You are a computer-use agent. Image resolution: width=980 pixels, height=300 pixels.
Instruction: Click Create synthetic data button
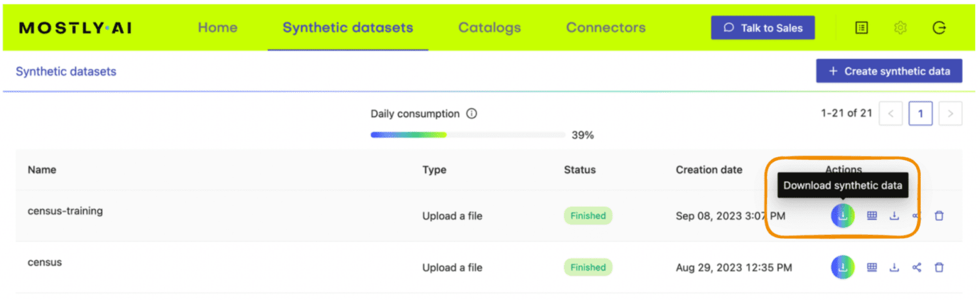[x=889, y=71]
